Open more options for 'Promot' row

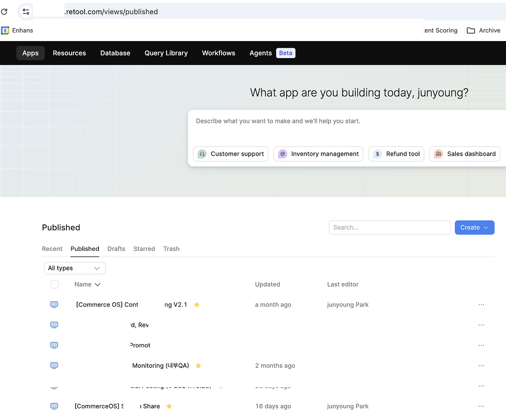(481, 345)
